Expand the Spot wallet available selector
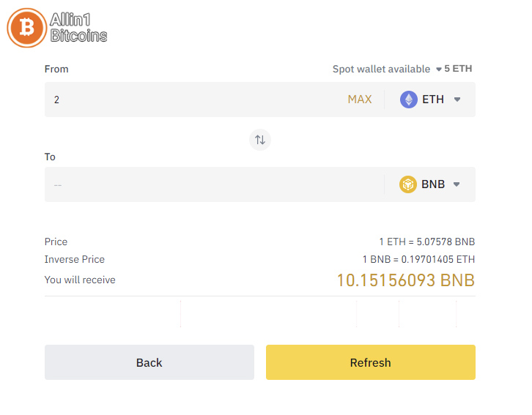Viewport: 532px width, 415px height. [x=438, y=70]
